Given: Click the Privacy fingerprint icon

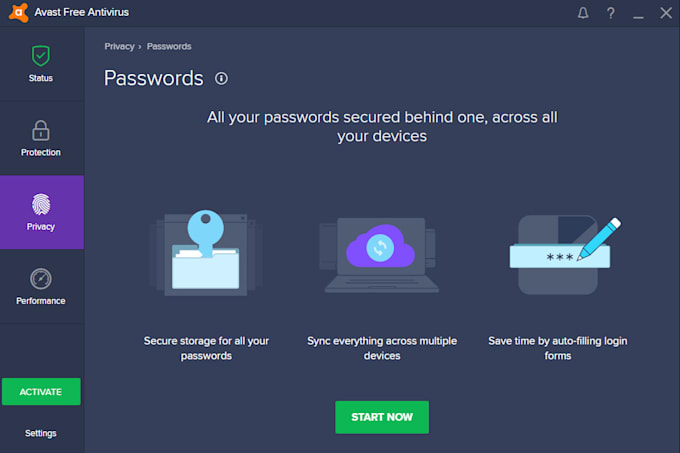Looking at the screenshot, I should point(41,204).
